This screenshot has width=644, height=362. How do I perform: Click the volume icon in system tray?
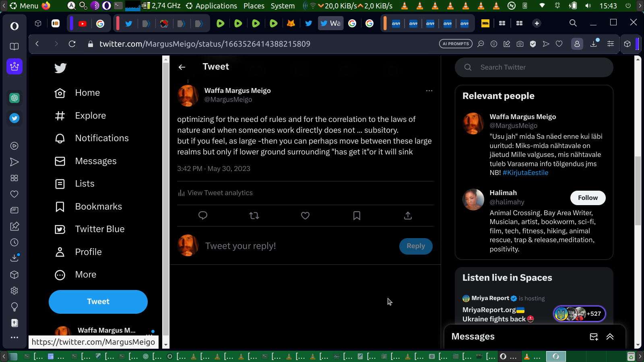(588, 6)
